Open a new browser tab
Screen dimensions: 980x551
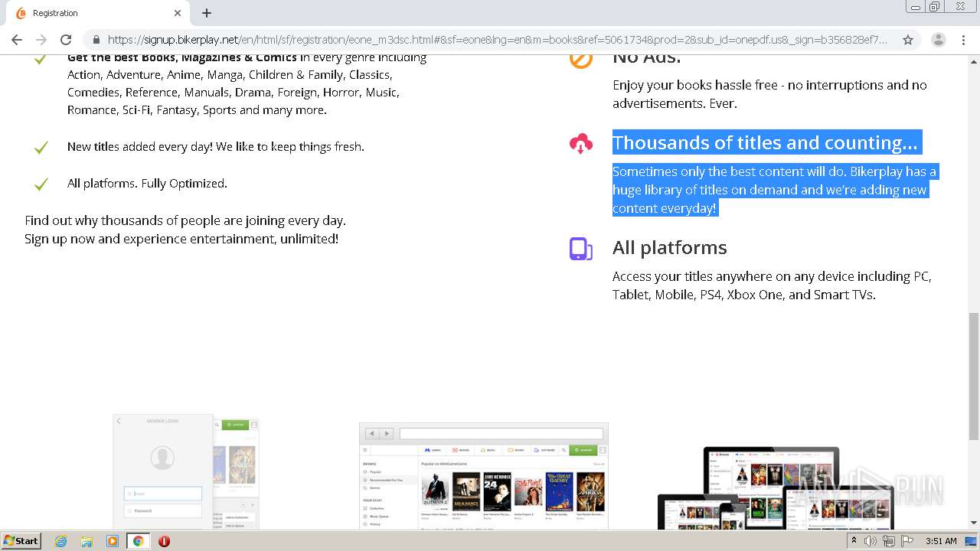[x=207, y=13]
